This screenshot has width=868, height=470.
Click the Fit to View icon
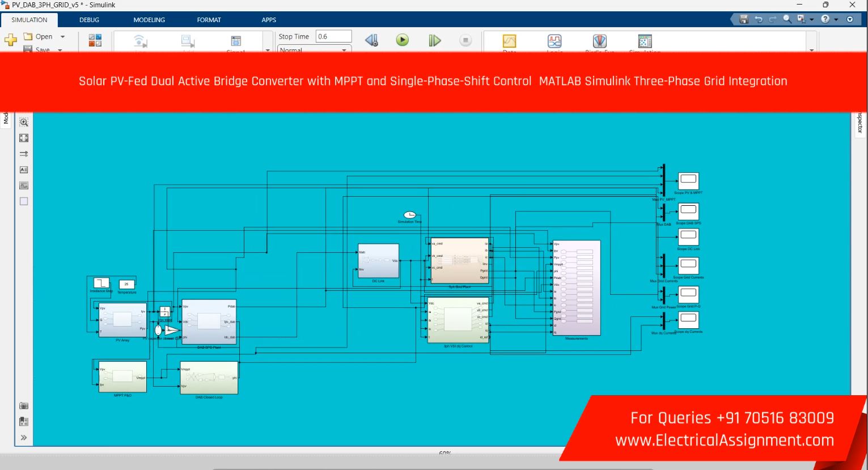point(24,138)
